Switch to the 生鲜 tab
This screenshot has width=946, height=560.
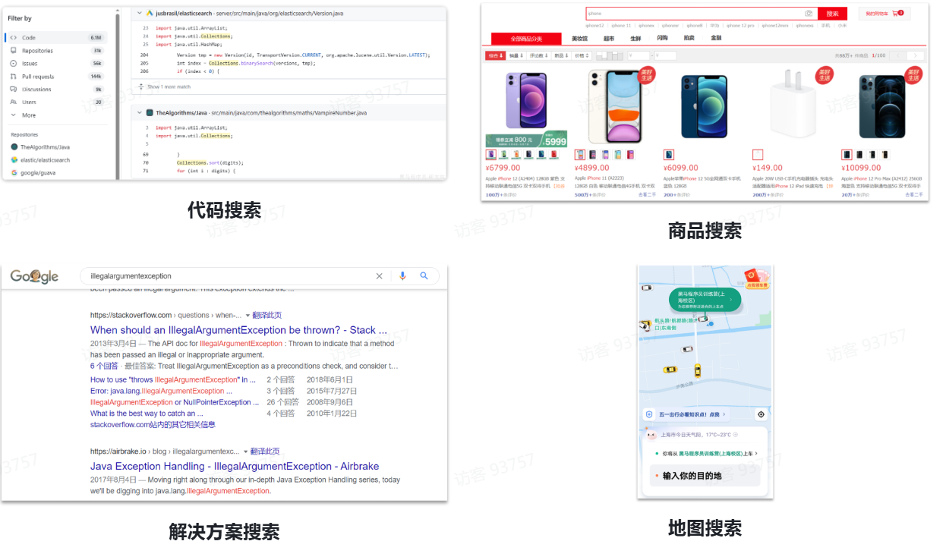635,38
